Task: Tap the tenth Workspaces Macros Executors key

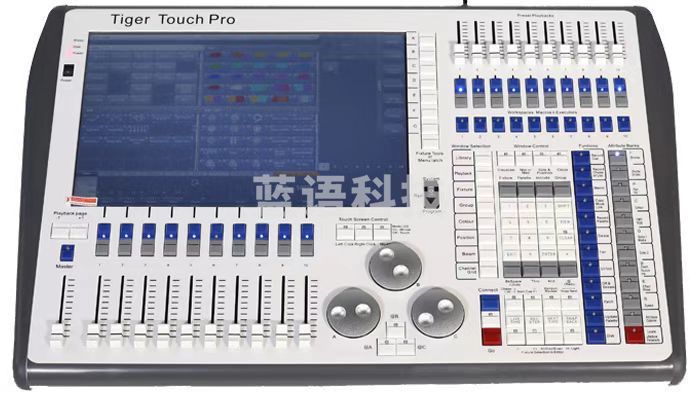Action: click(x=623, y=124)
